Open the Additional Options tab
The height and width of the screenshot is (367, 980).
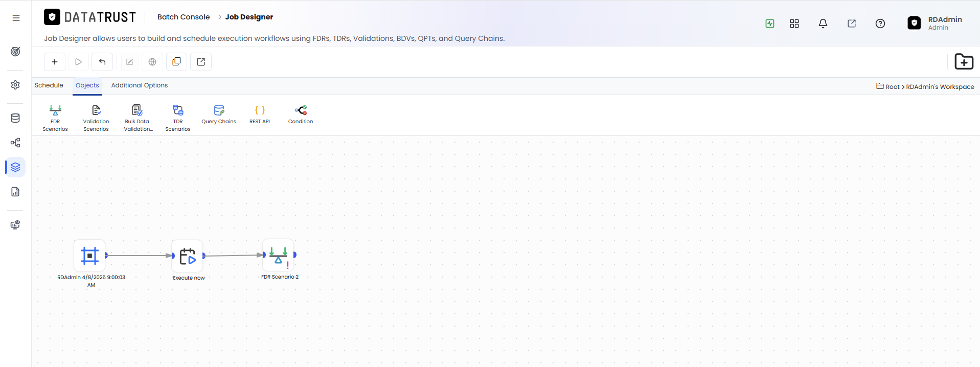tap(140, 85)
